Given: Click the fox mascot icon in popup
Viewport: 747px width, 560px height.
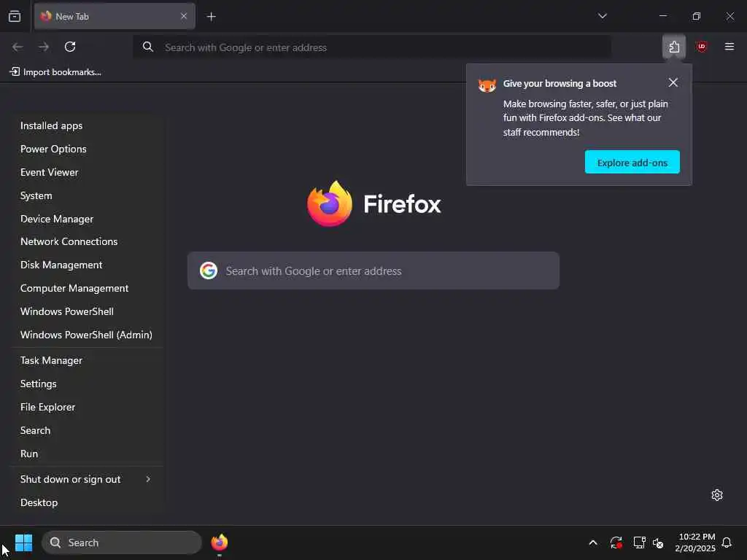Looking at the screenshot, I should pyautogui.click(x=487, y=86).
